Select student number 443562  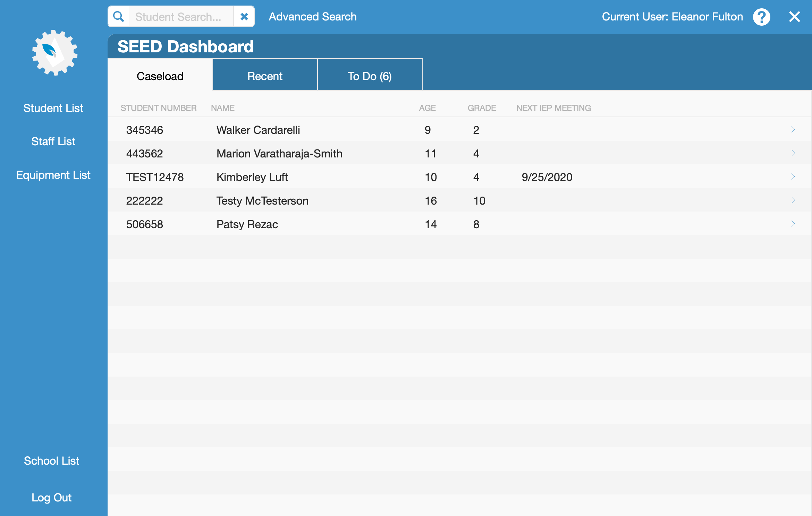[145, 154]
